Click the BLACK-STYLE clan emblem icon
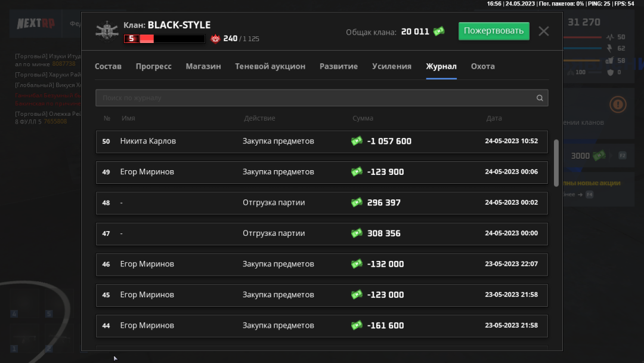 pyautogui.click(x=108, y=30)
